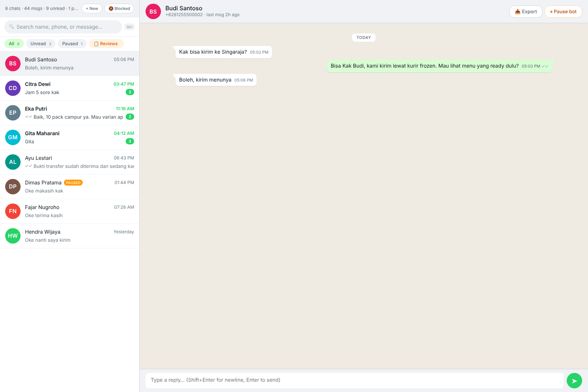588x392 pixels.
Task: Send the reply with the green arrow button
Action: 574,381
